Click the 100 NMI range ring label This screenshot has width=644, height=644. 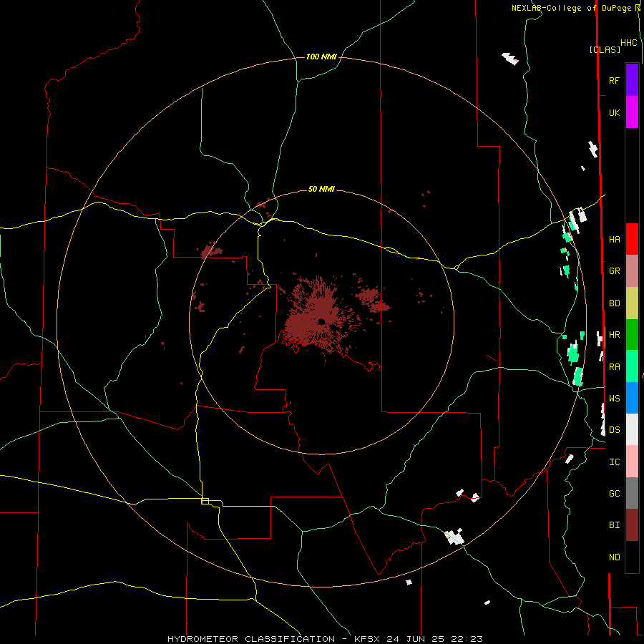click(x=321, y=57)
